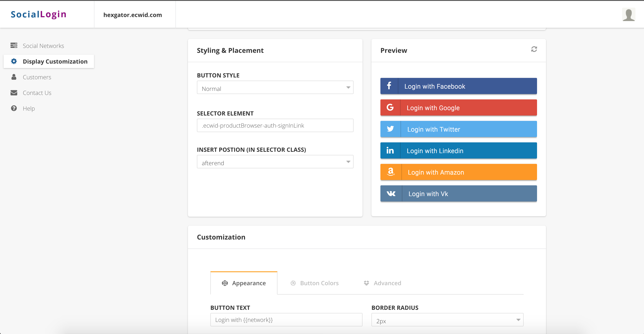644x334 pixels.
Task: Open the Insert Position dropdown
Action: click(275, 162)
